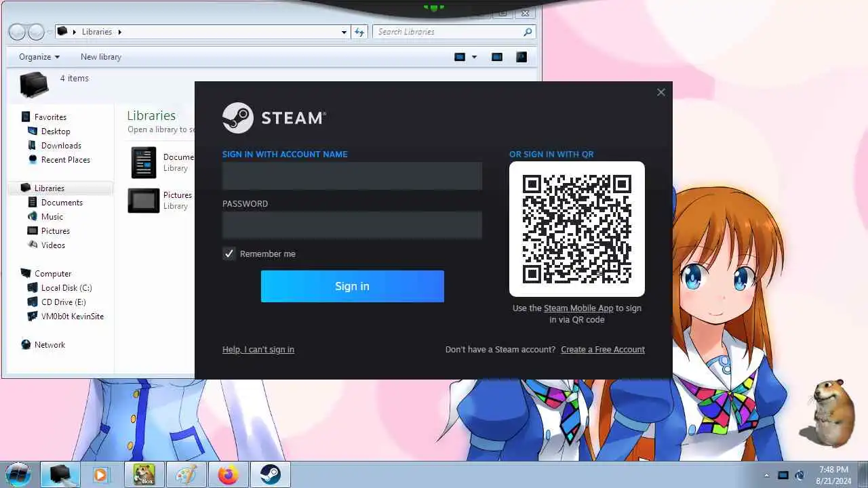Image resolution: width=868 pixels, height=488 pixels.
Task: Click the Explorer refresh button
Action: [359, 32]
